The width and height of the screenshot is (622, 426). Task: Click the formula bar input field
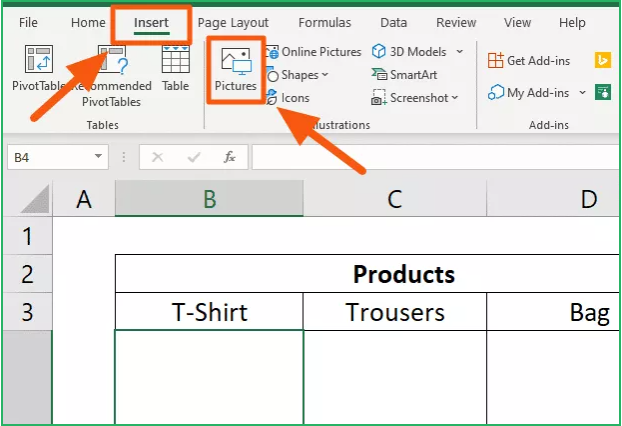click(430, 157)
